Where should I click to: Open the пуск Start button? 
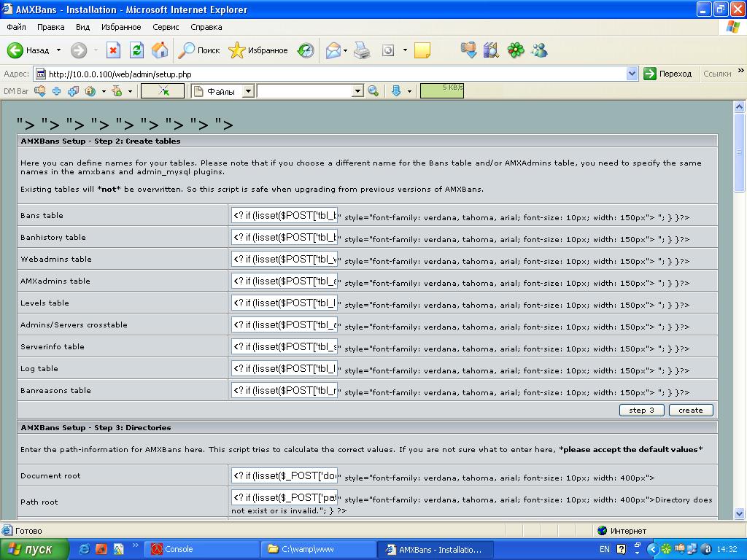pos(34,549)
